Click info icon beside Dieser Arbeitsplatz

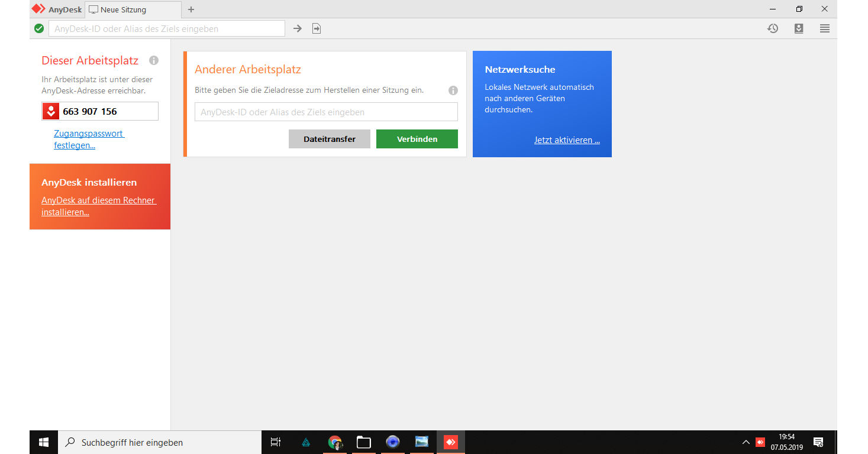pos(154,60)
